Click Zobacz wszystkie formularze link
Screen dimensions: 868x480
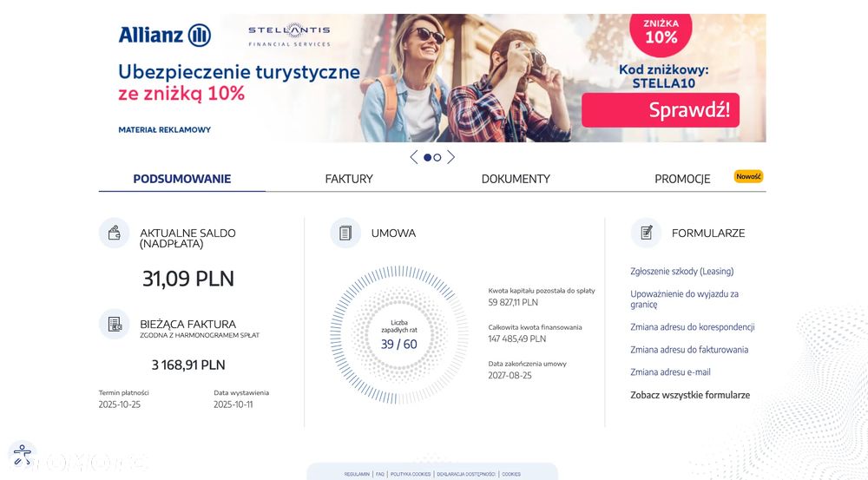coord(690,395)
